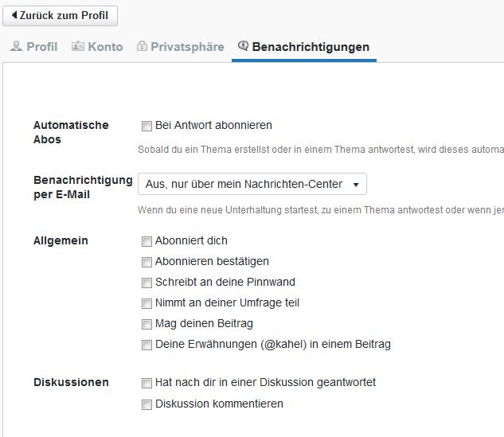Toggle Abonnieren bestätigen checkbox
Screen dimensions: 504x437
pos(147,262)
